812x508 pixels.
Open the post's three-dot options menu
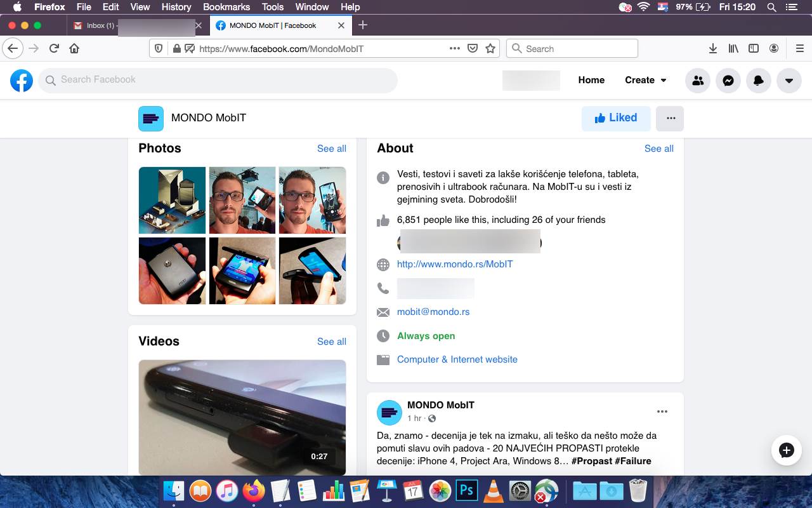662,411
